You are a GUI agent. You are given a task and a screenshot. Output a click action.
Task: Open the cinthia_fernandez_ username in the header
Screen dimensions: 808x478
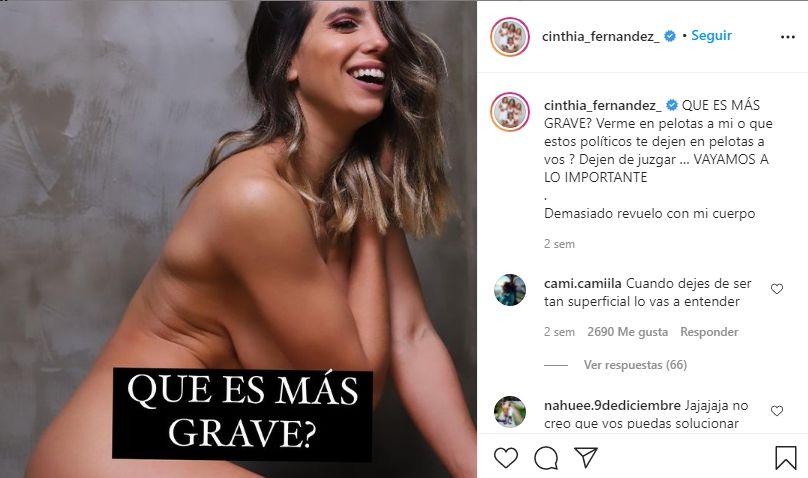(x=600, y=36)
